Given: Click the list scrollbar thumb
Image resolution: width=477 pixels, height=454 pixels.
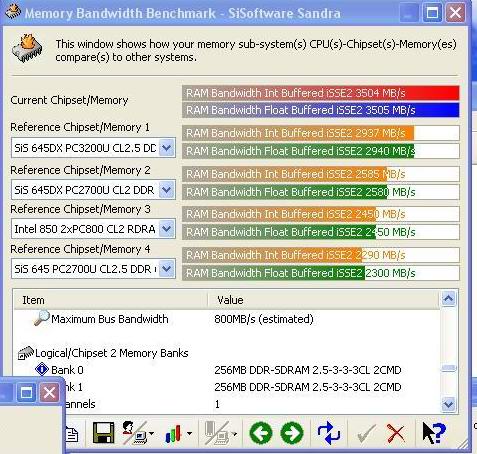Looking at the screenshot, I should click(448, 368).
